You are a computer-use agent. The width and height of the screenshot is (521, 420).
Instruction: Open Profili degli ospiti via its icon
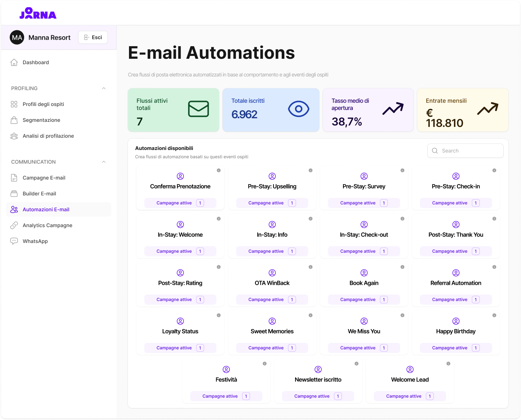point(14,104)
